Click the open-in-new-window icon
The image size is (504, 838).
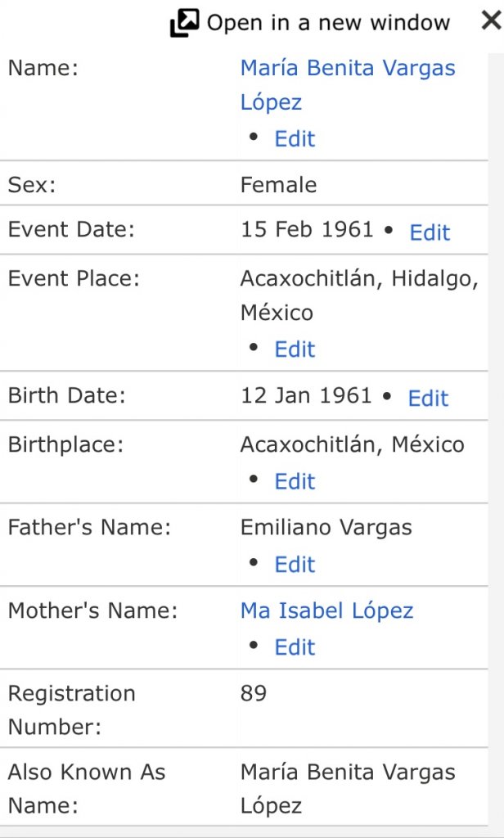coord(184,24)
